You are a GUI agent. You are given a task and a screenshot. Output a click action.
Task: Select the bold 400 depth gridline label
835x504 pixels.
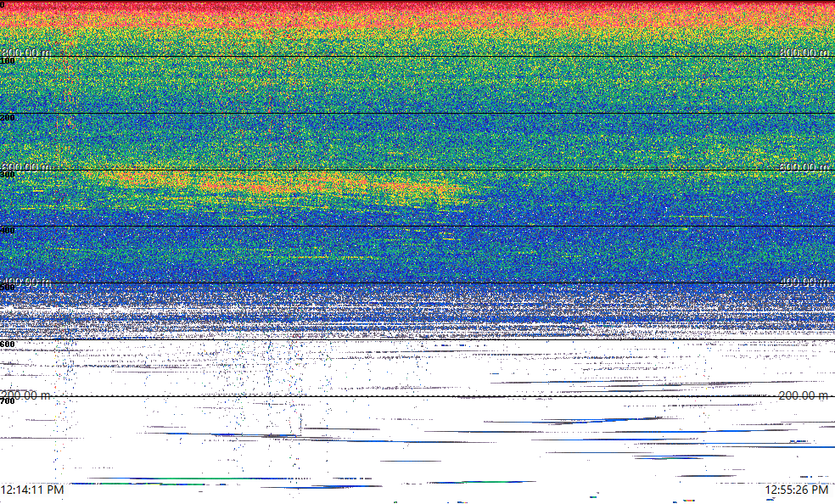coord(8,231)
